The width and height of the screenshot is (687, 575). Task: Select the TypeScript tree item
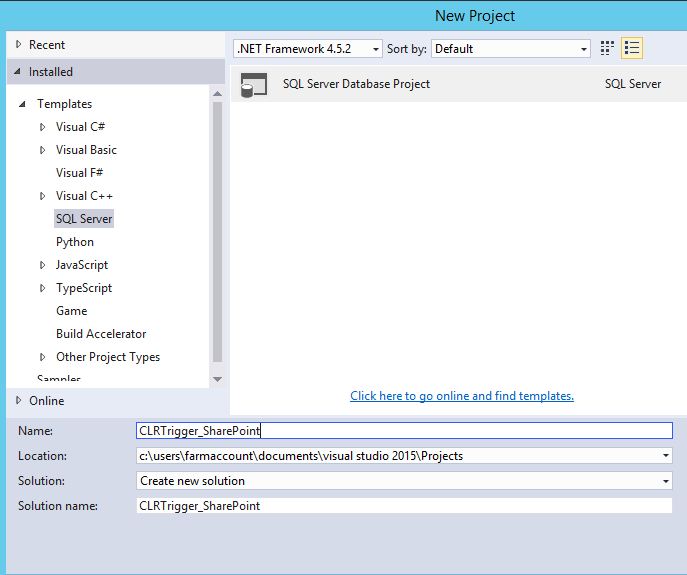tap(84, 288)
